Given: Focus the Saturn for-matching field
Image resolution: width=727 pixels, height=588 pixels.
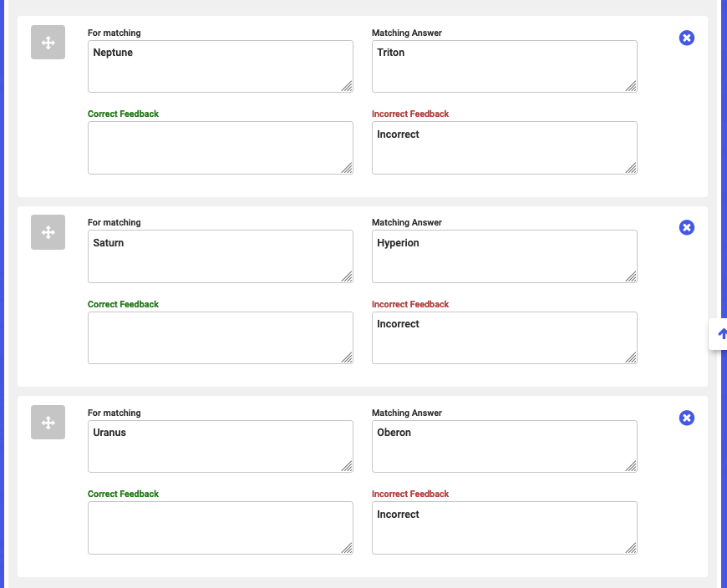Looking at the screenshot, I should tap(221, 256).
